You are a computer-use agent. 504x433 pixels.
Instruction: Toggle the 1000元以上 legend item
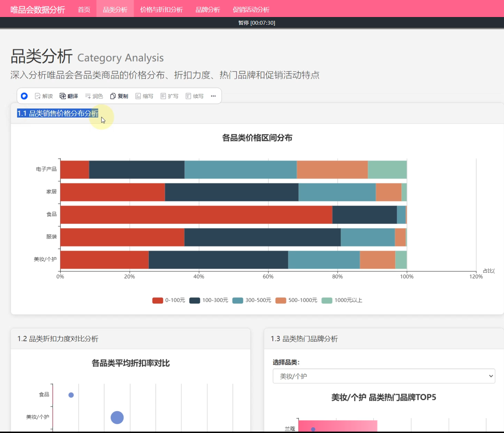coord(342,300)
